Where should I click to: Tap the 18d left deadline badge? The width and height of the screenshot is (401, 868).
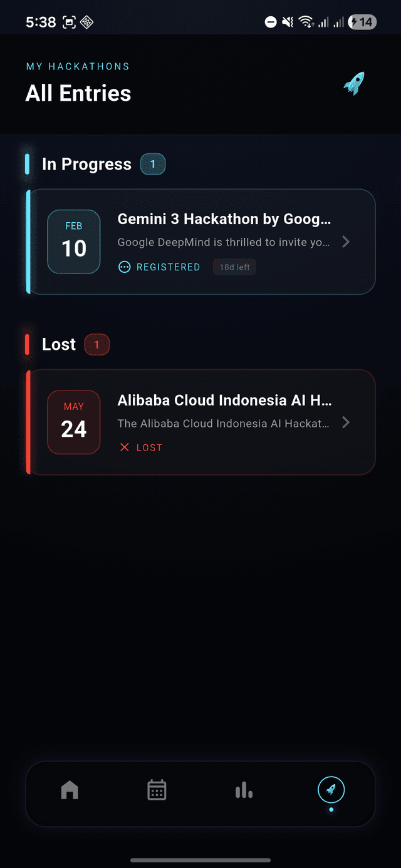(234, 267)
